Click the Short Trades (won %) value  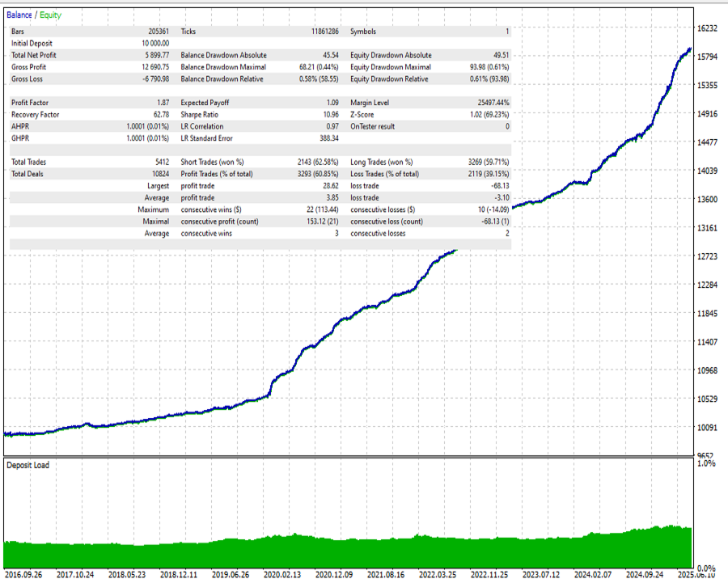click(x=318, y=162)
